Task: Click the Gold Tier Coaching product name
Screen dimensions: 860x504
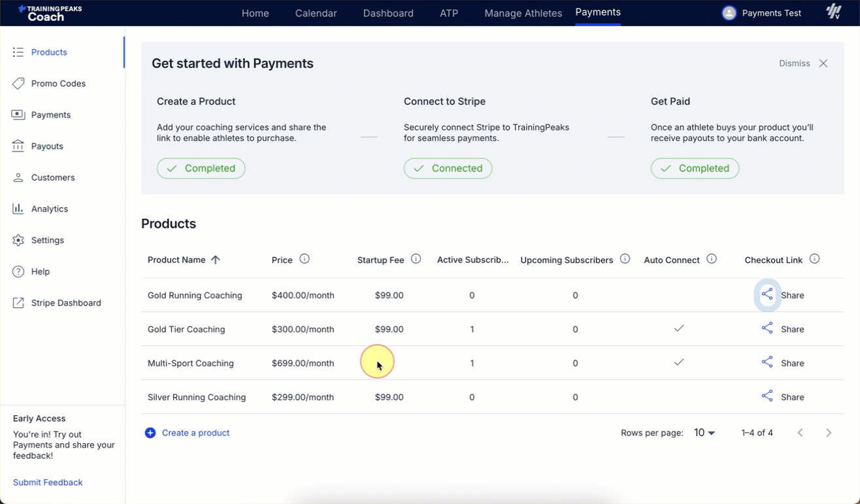Action: 186,329
